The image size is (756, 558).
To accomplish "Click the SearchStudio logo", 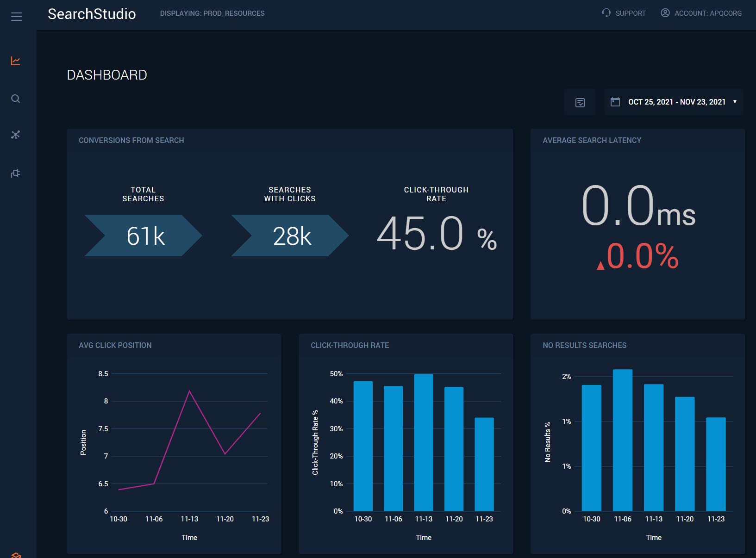I will click(92, 14).
